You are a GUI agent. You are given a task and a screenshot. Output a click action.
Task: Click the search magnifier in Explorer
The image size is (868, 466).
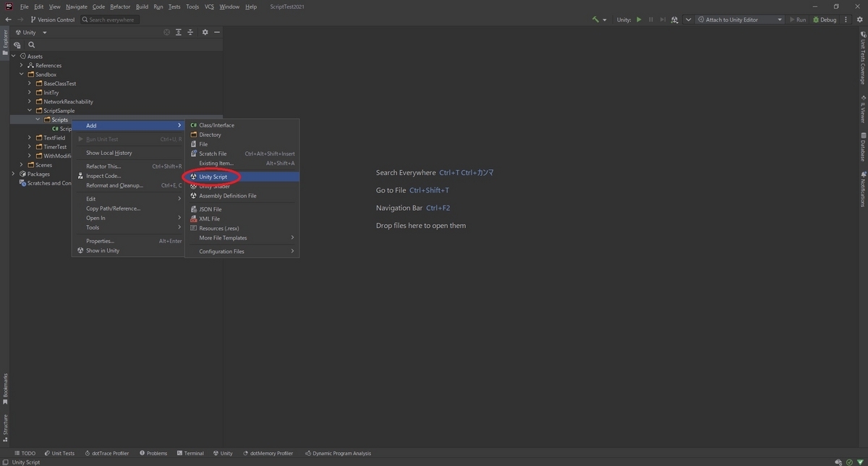tap(31, 45)
